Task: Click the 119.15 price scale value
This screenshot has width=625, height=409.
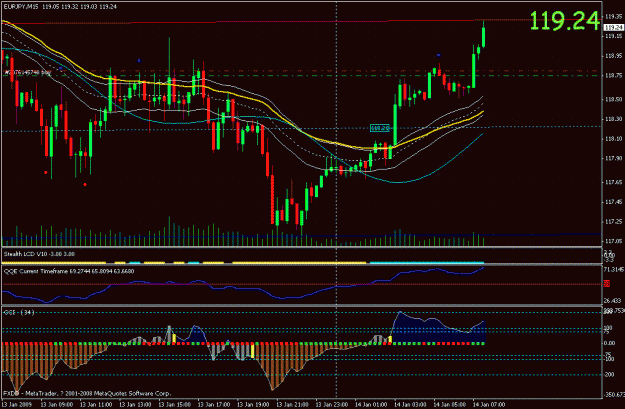Action: pyautogui.click(x=614, y=36)
